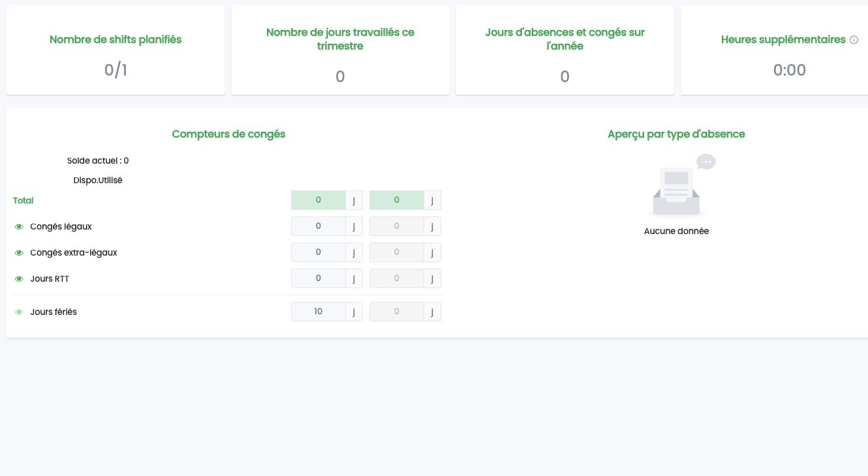The image size is (868, 476).
Task: Open the Nombre de shifts planifiés card
Action: tap(116, 51)
